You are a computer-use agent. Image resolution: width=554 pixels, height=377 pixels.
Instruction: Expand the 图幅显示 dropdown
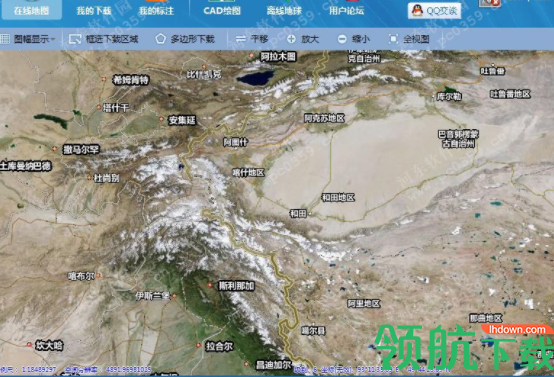(28, 39)
